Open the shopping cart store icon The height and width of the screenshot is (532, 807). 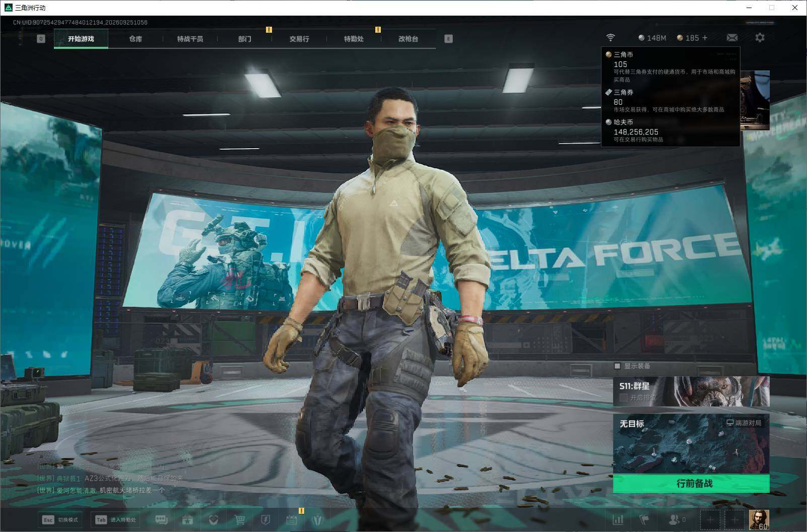240,519
